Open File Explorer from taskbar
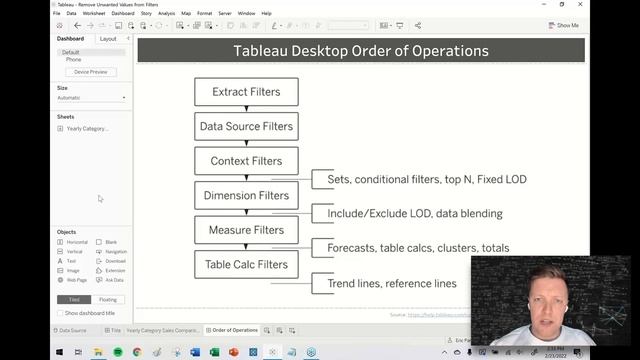 click(98, 352)
